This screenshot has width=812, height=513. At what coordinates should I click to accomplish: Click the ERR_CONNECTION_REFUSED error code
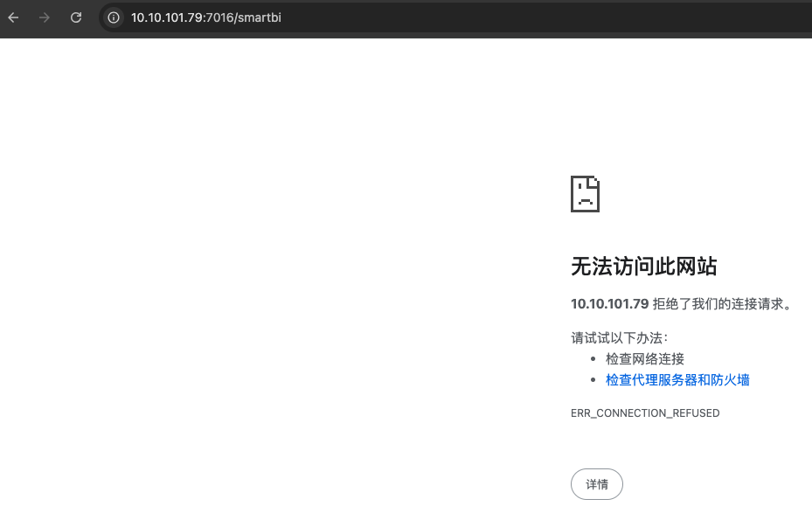(x=645, y=413)
